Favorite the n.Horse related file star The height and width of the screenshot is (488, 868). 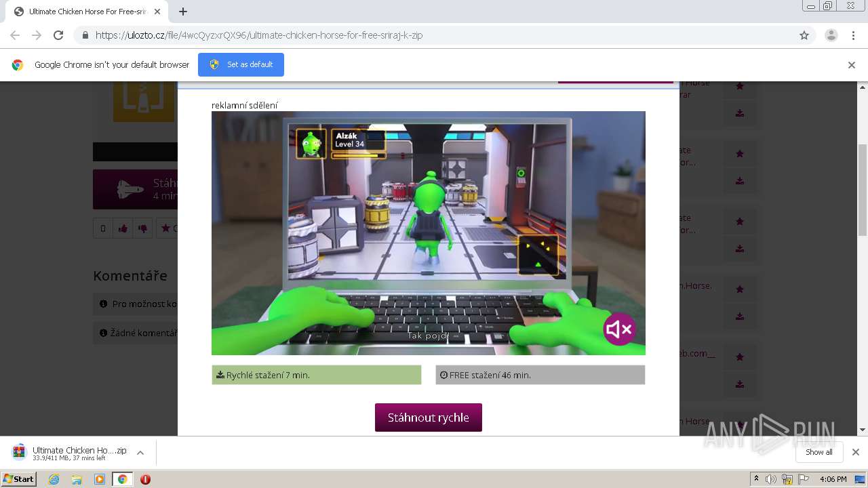click(739, 289)
